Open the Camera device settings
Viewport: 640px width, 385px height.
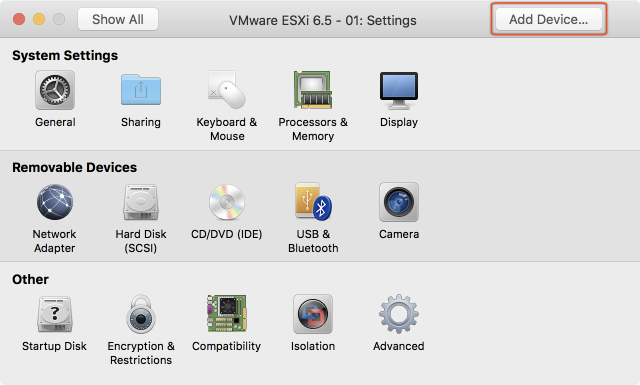[x=399, y=202]
